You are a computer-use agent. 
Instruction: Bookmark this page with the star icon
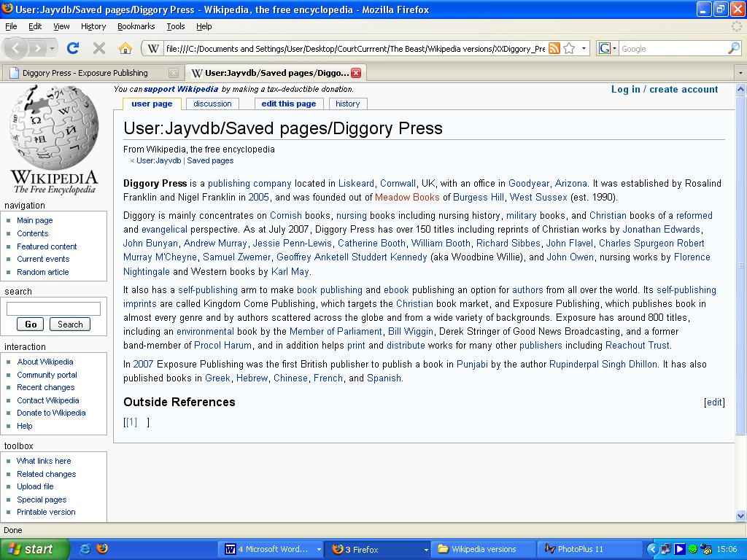tap(569, 48)
